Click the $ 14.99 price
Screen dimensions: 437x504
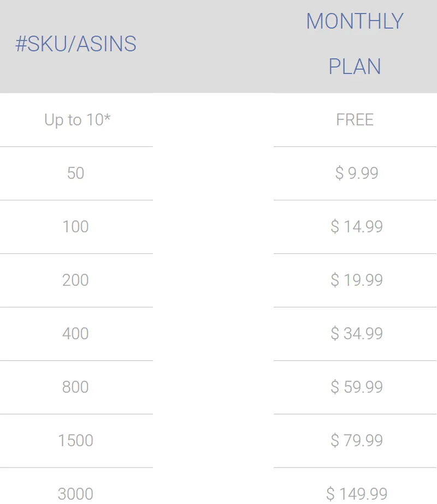coord(357,227)
